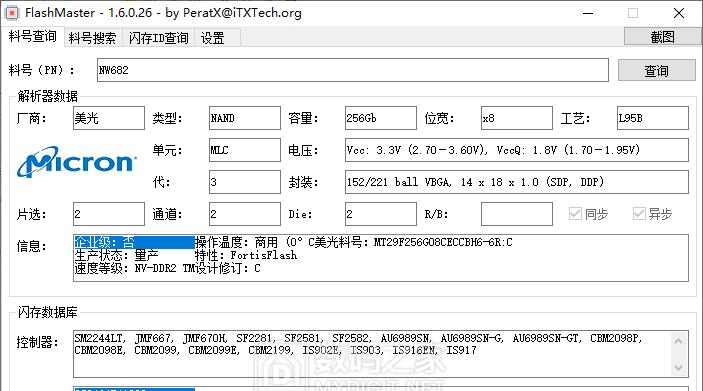Click the 通道 field
Image resolution: width=703 pixels, height=391 pixels.
point(245,214)
